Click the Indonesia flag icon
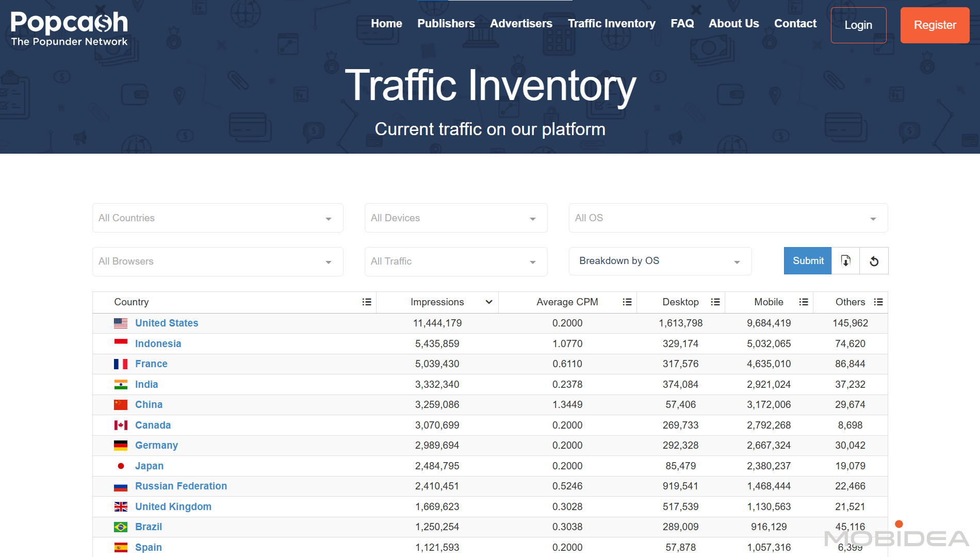The image size is (980, 557). [x=121, y=343]
